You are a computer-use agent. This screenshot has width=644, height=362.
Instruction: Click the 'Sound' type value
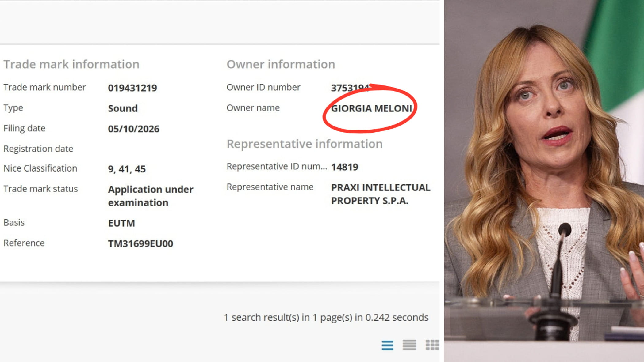click(123, 108)
